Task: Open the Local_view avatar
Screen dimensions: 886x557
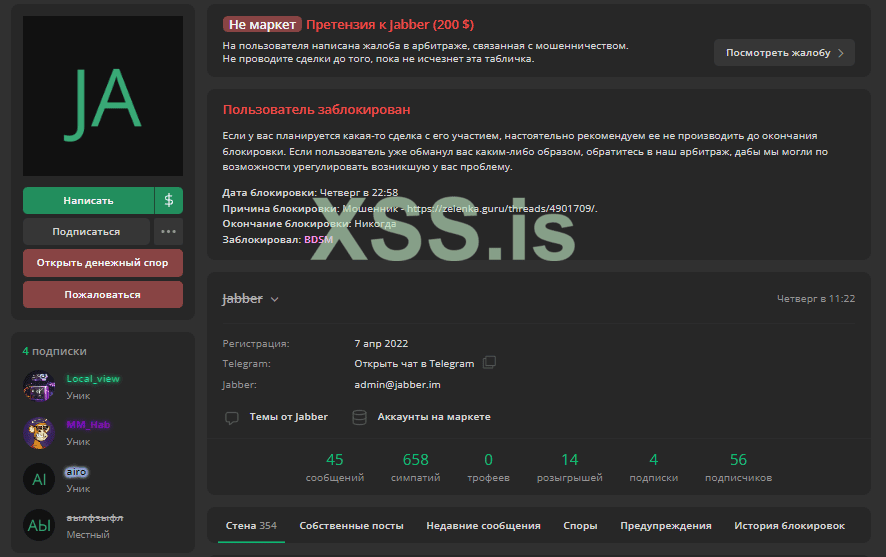Action: point(39,386)
